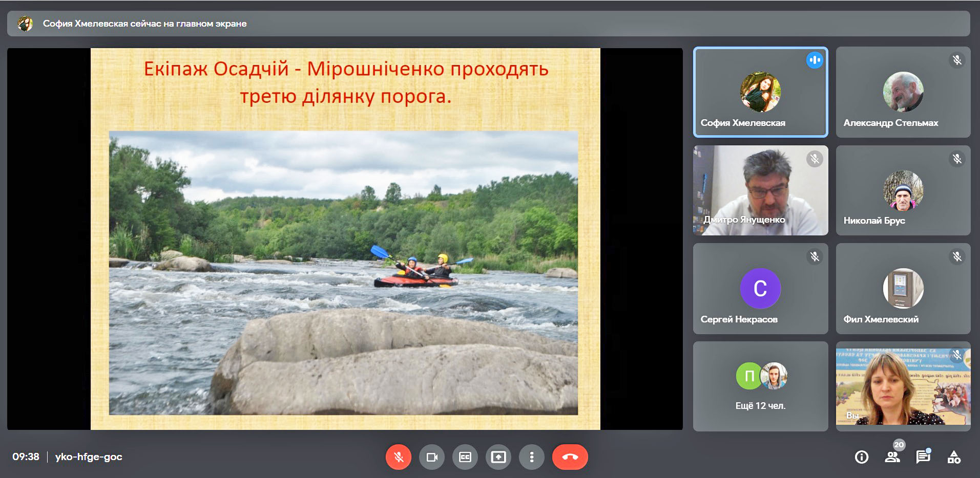Image resolution: width=980 pixels, height=478 pixels.
Task: Click your own self-view video tile
Action: coord(903,386)
